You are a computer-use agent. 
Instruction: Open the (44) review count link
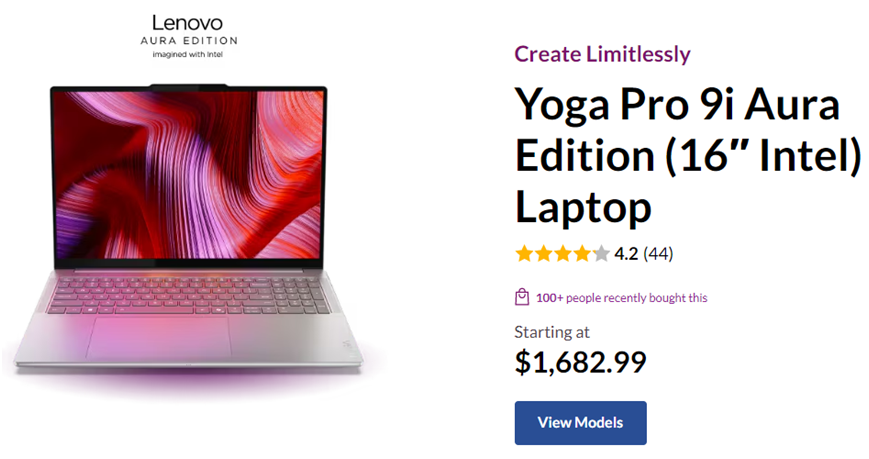pos(658,254)
